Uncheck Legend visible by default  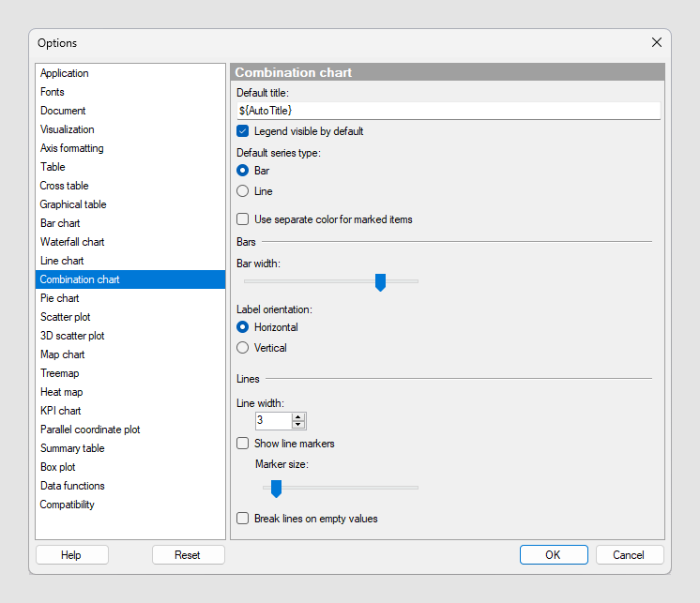click(x=242, y=131)
